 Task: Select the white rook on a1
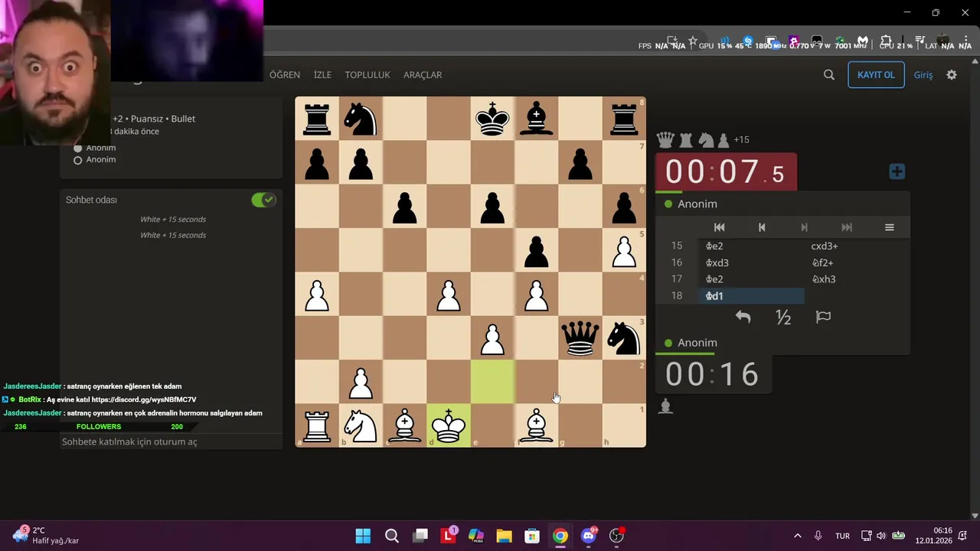coord(317,425)
